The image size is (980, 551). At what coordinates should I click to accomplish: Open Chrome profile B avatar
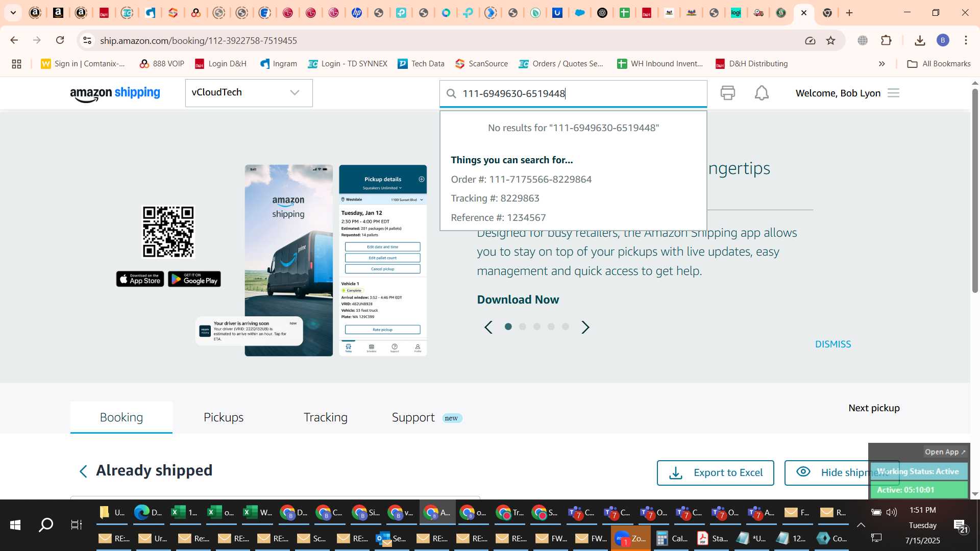pyautogui.click(x=943, y=40)
